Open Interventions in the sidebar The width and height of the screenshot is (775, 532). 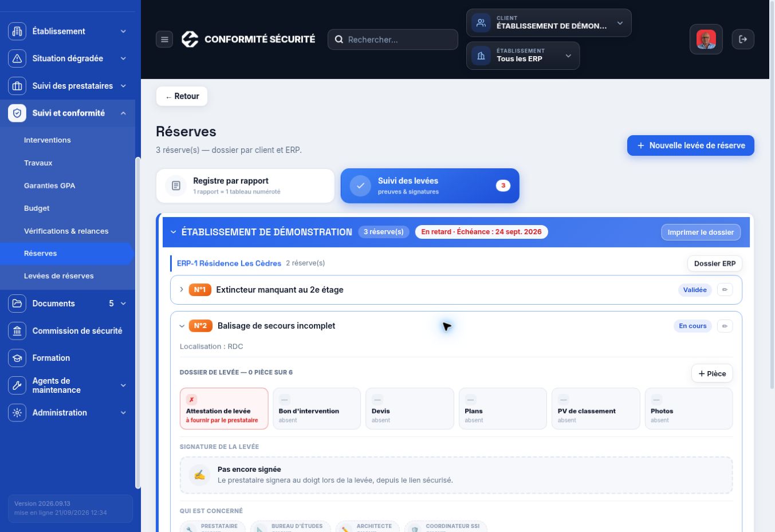(x=48, y=140)
